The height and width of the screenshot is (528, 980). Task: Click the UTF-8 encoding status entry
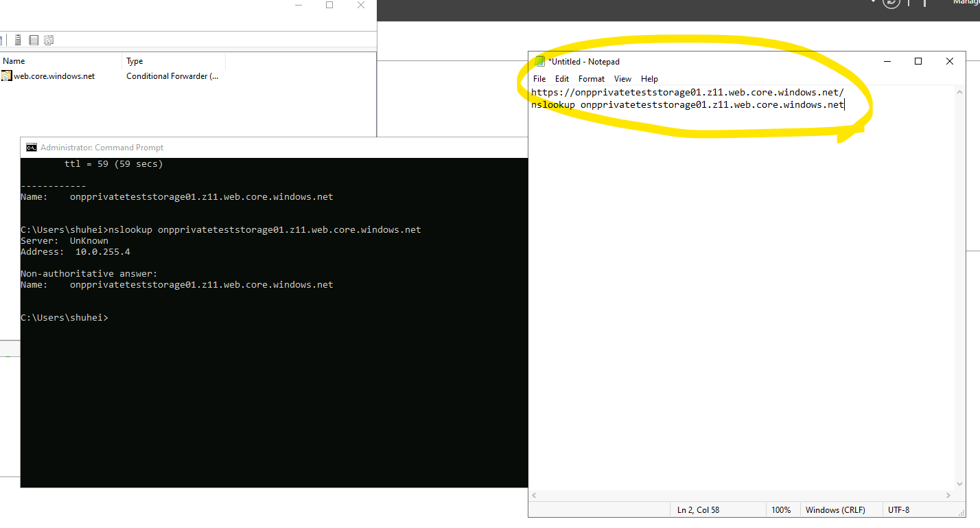(898, 510)
